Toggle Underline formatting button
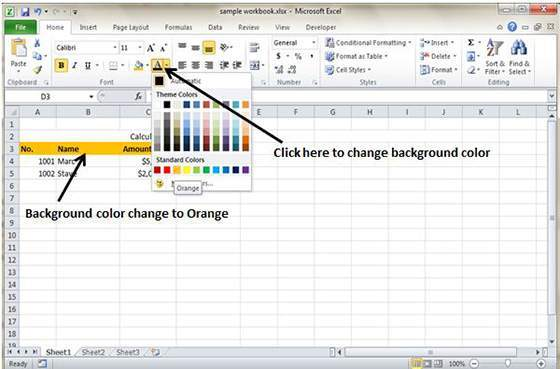 click(88, 65)
